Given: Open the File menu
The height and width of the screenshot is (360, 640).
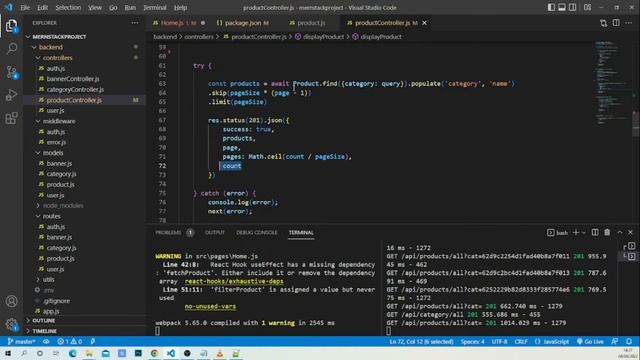Looking at the screenshot, I should [x=25, y=7].
